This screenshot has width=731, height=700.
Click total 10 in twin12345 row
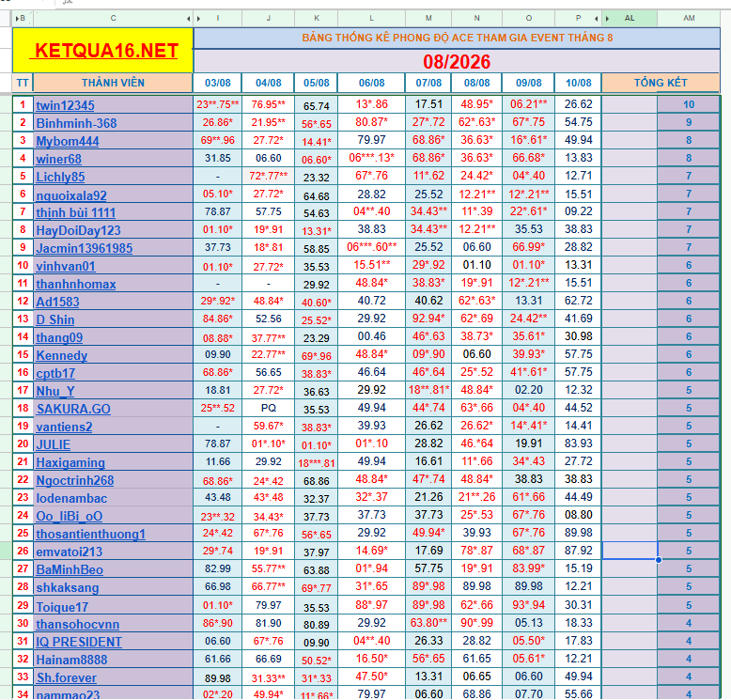pos(689,104)
